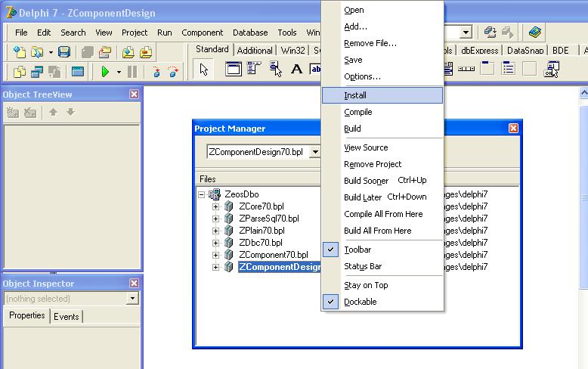Enable the Stay on Top option
The image size is (588, 369).
click(x=366, y=285)
